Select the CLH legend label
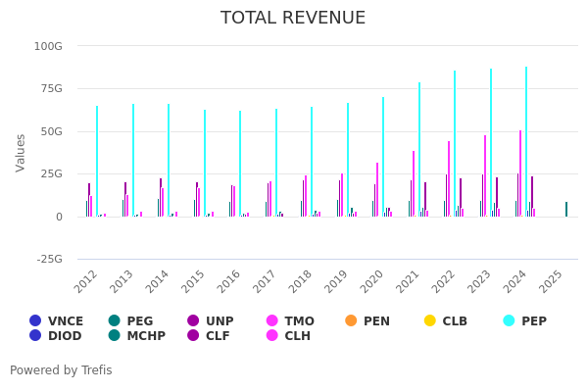The width and height of the screenshot is (588, 392). 297,336
